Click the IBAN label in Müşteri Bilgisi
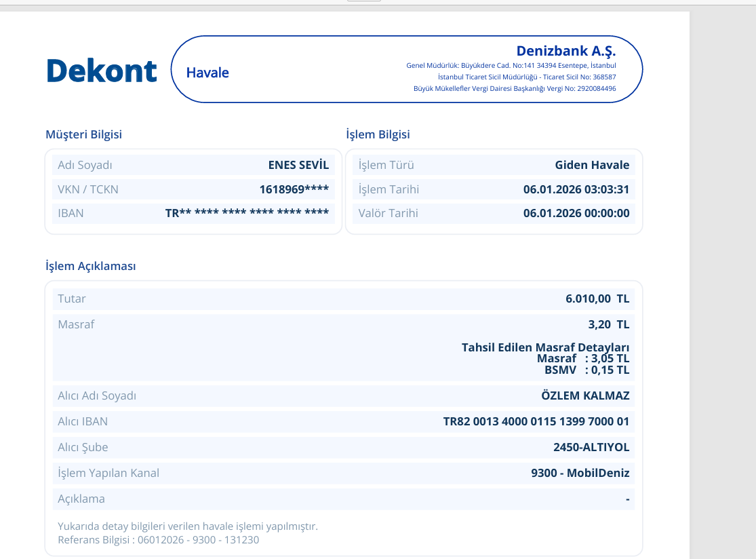Viewport: 756px width, 559px height. pos(71,213)
